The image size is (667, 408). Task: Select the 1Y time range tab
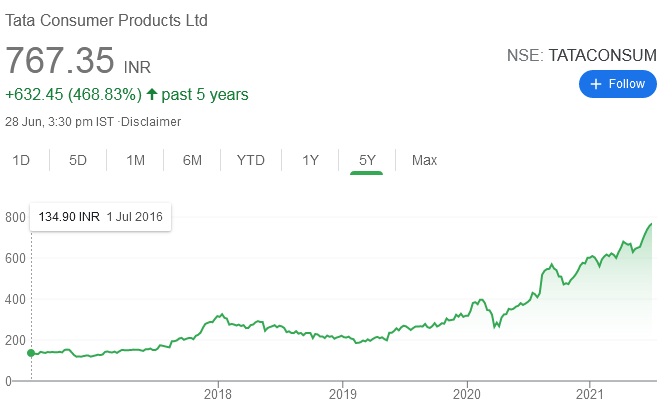pyautogui.click(x=310, y=160)
